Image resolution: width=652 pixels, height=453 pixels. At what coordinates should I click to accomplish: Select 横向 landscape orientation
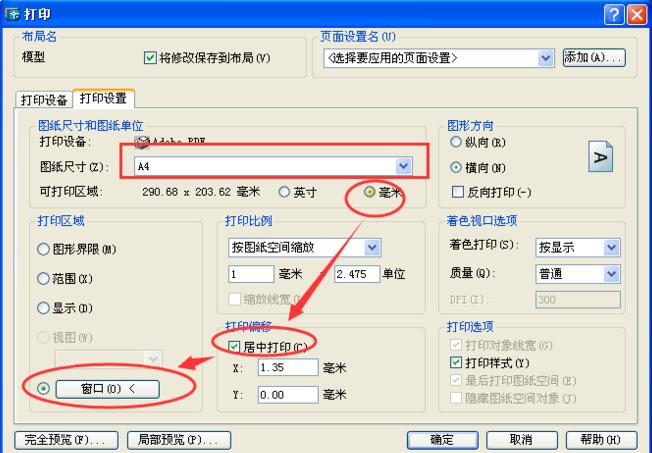pos(456,168)
